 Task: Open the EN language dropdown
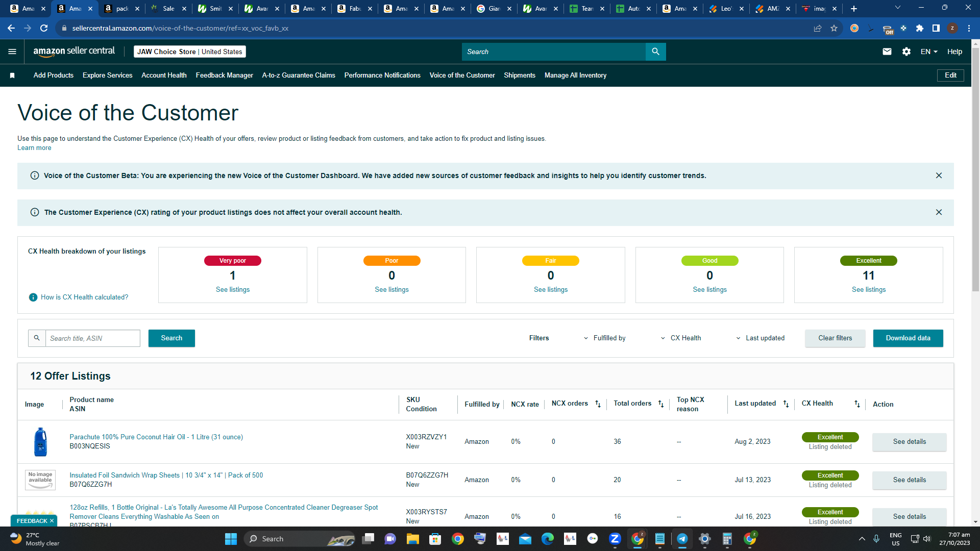coord(929,52)
